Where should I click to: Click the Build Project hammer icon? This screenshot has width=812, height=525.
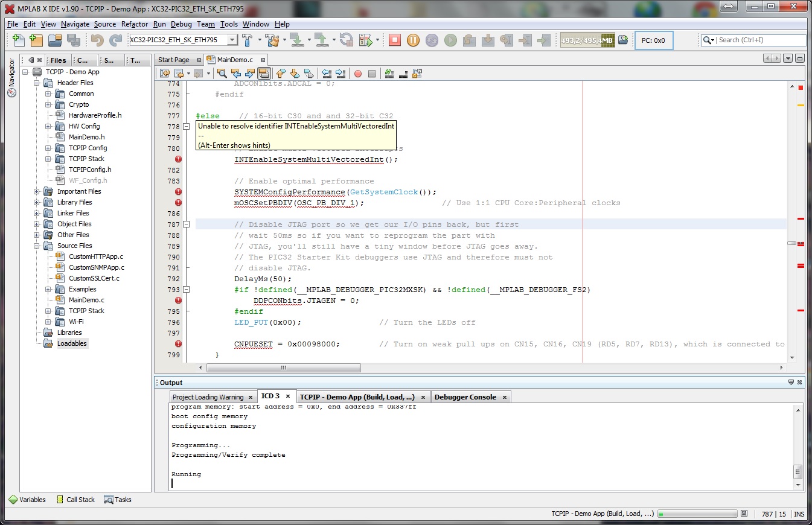[x=248, y=40]
